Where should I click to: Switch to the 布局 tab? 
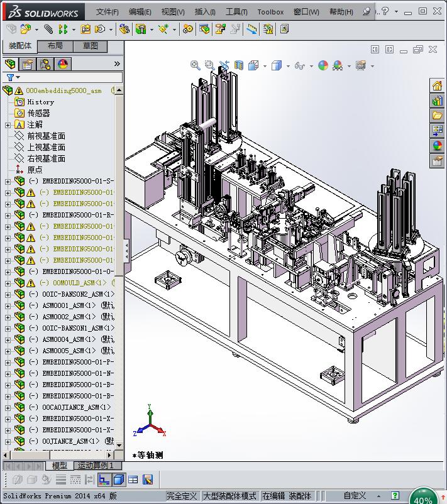coord(55,46)
